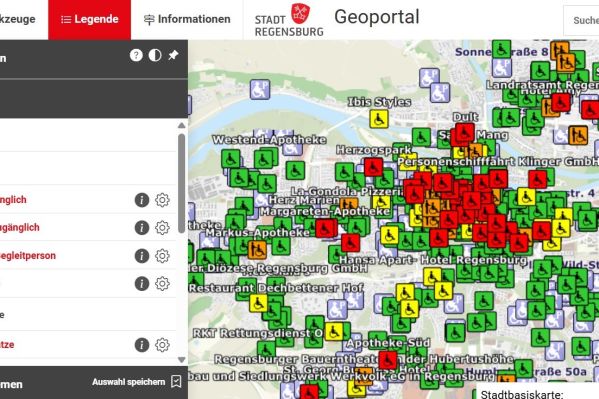Focus the Suche search field

(x=581, y=20)
